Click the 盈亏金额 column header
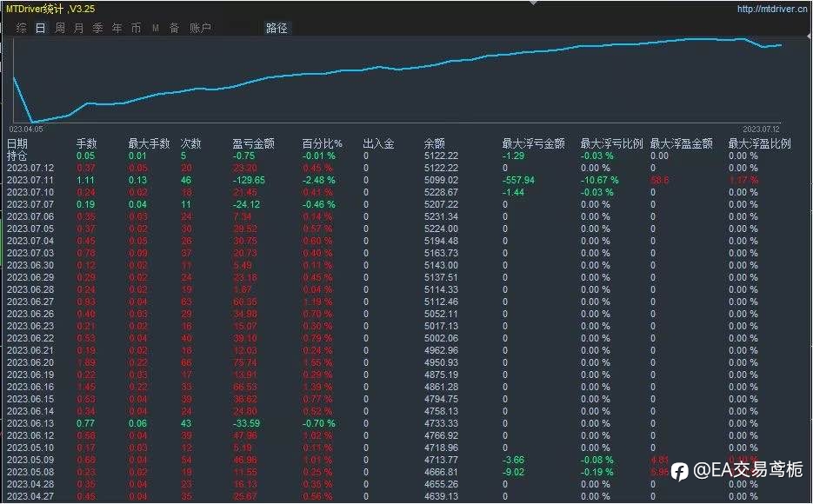Viewport: 813px width, 504px height. [254, 143]
